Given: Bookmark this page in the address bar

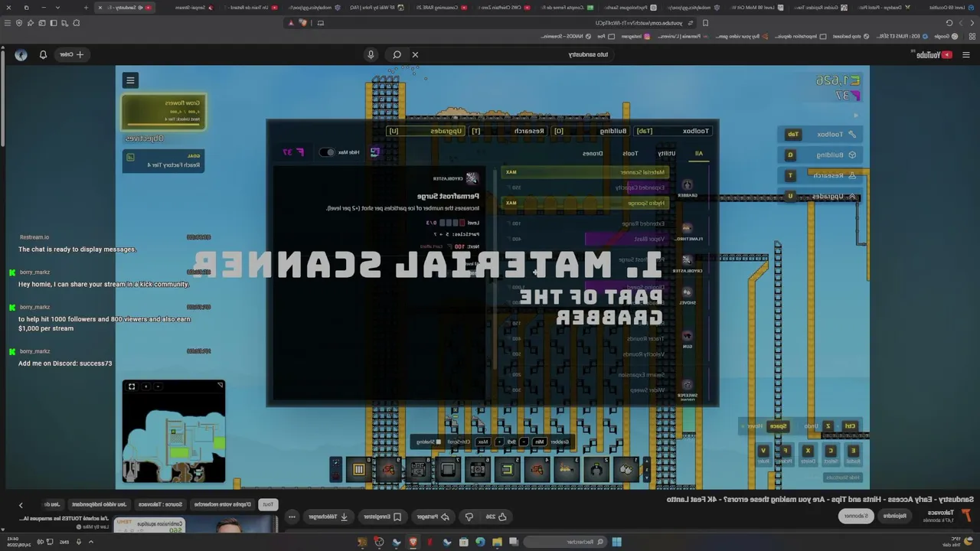Looking at the screenshot, I should [705, 23].
